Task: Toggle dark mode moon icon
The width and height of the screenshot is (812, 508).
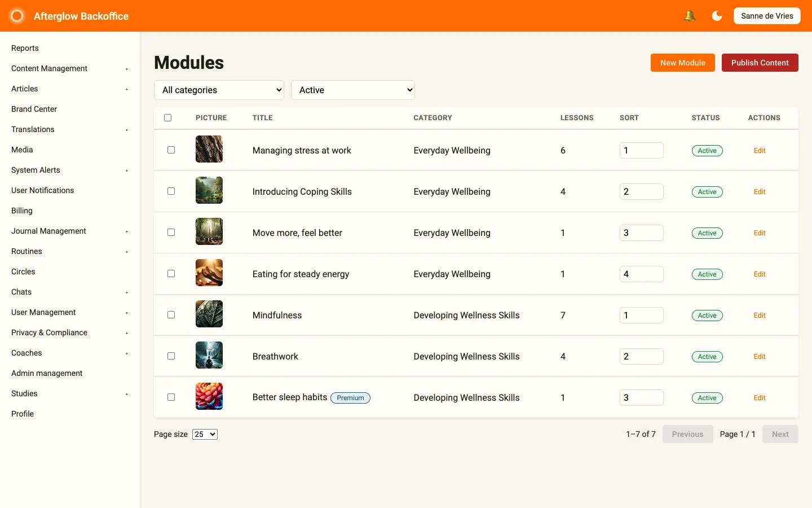Action: 717,16
